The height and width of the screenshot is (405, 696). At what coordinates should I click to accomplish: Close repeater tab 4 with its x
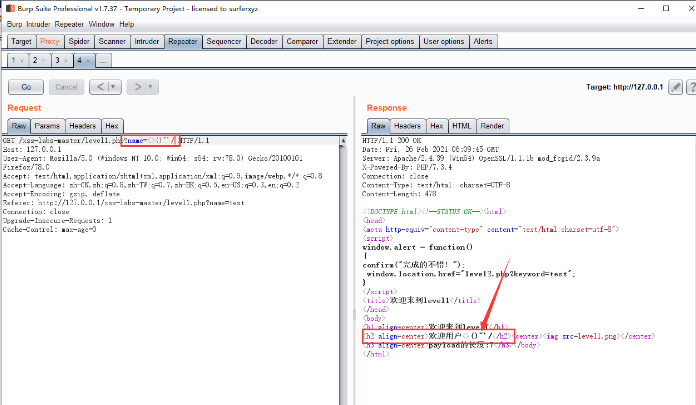88,61
